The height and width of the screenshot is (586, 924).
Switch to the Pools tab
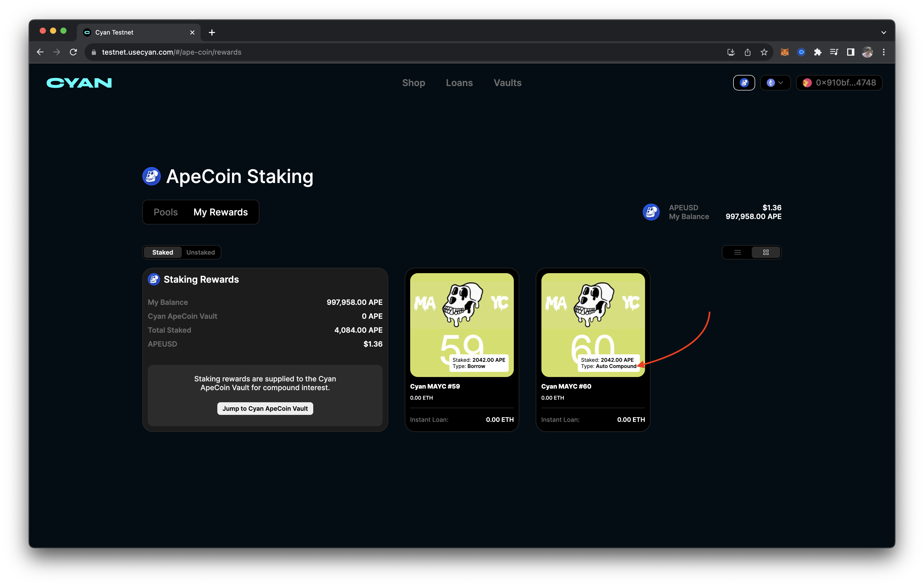click(165, 212)
